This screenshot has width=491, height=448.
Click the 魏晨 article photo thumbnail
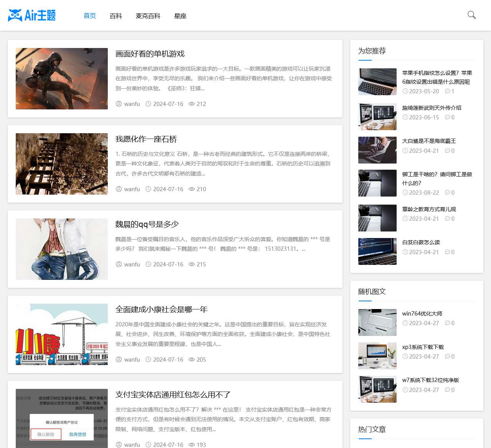point(62,249)
